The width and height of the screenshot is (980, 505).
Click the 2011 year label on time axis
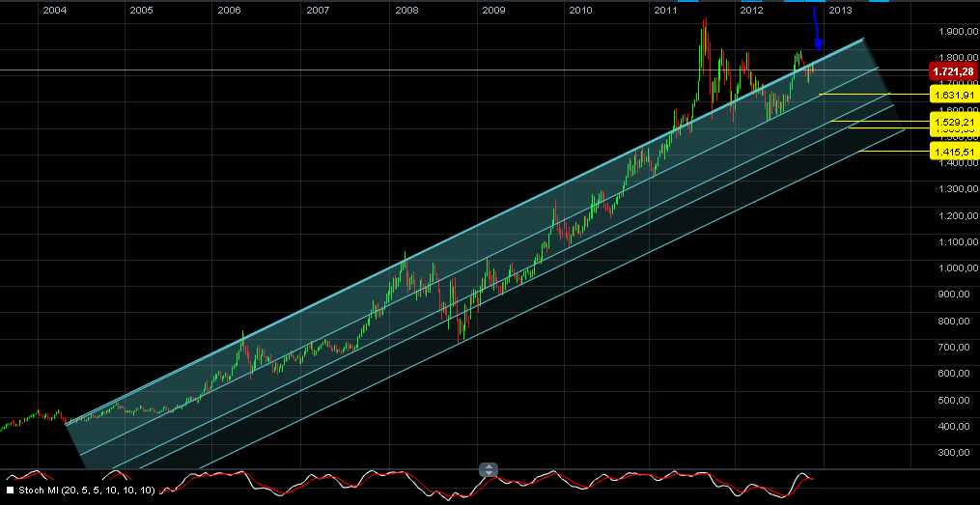click(x=664, y=10)
